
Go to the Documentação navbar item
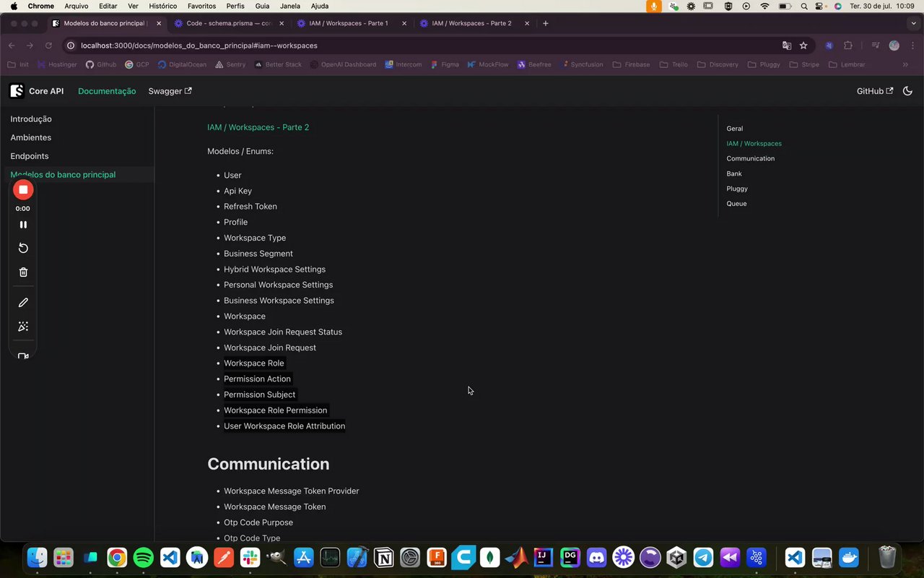107,91
